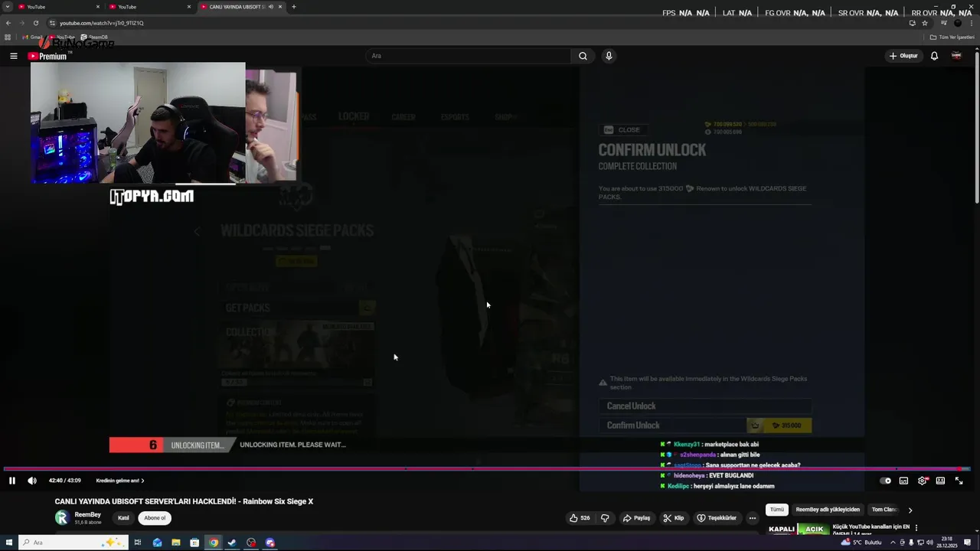
Task: Close the active CANLI YAYINDA tab
Action: pyautogui.click(x=280, y=7)
